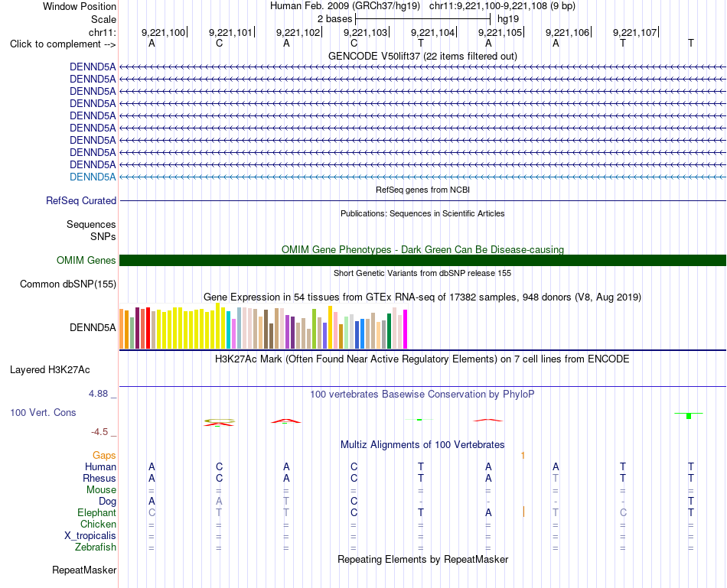Click the PhyloP upper limit value 4.88
727x588 pixels.
pos(98,394)
